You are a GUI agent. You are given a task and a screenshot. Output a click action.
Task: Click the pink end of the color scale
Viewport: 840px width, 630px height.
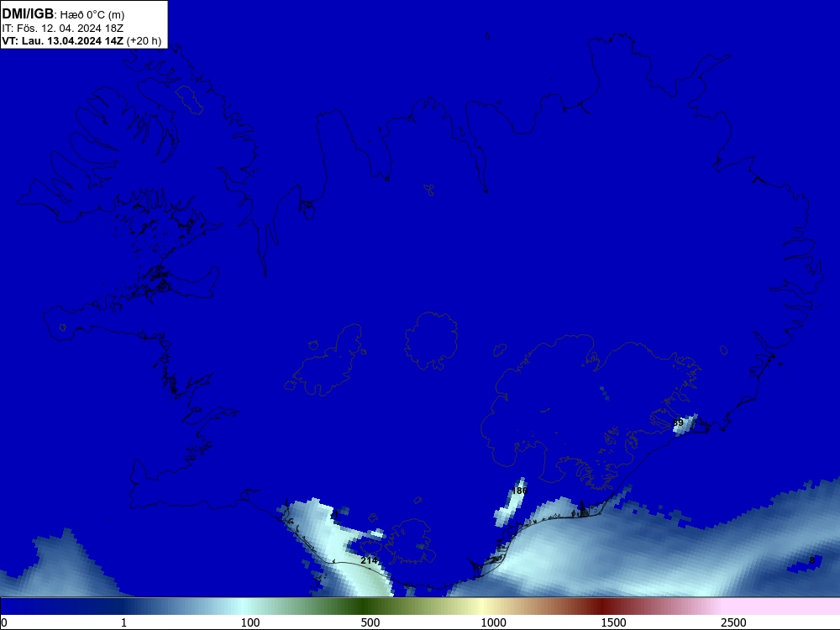coord(782,606)
